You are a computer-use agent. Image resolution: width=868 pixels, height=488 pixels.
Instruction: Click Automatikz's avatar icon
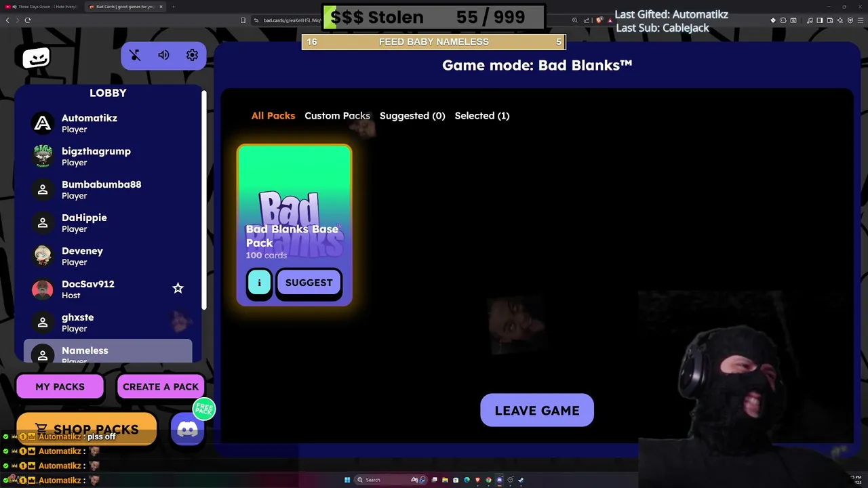pos(43,123)
